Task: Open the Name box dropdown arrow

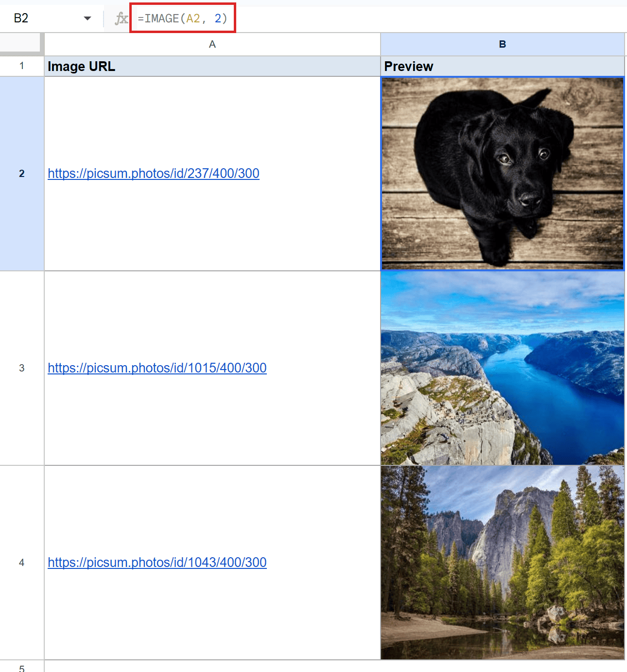Action: (87, 18)
